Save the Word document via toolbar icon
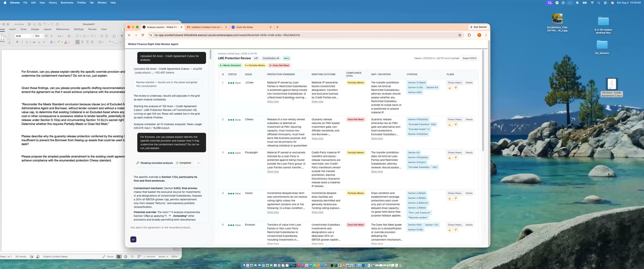Screen dimensions: 644x269 tap(40, 24)
